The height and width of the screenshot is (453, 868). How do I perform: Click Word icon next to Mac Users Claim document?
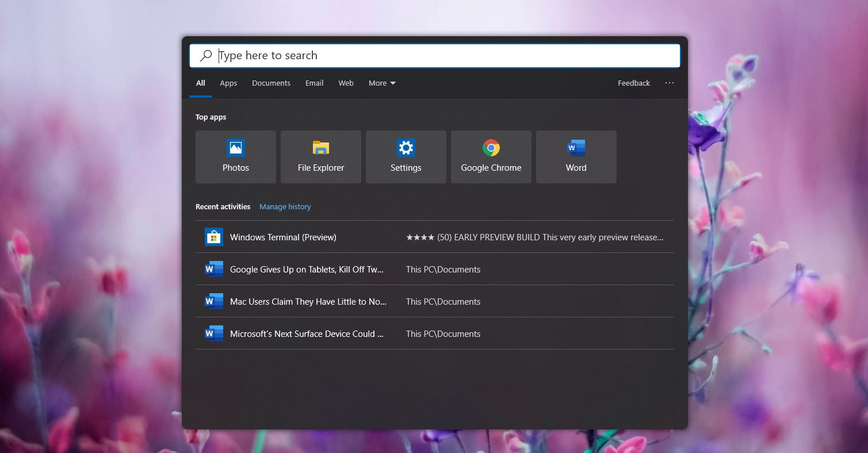(x=214, y=301)
